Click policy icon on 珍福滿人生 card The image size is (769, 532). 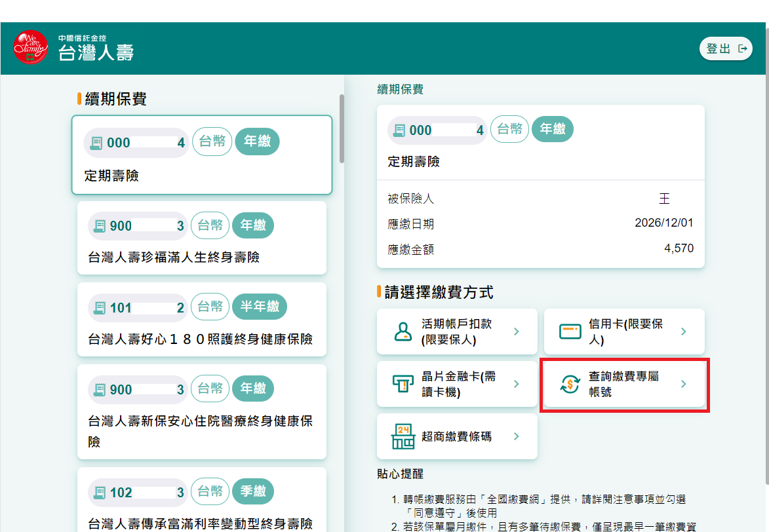pyautogui.click(x=100, y=226)
